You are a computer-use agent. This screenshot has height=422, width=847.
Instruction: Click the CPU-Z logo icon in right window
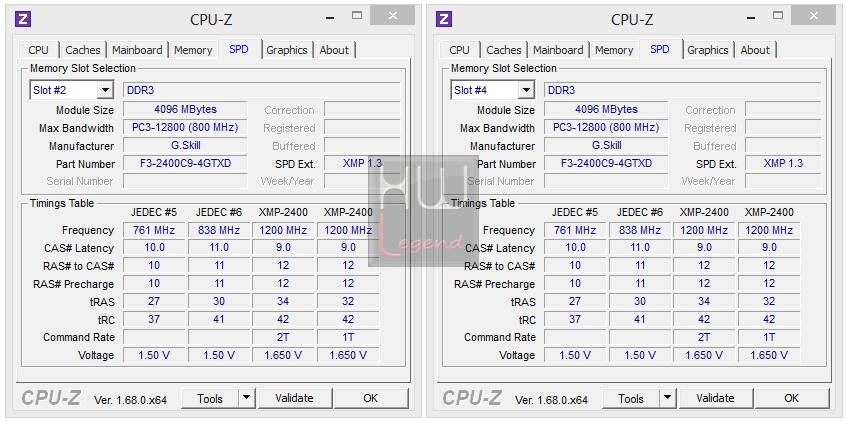point(443,19)
